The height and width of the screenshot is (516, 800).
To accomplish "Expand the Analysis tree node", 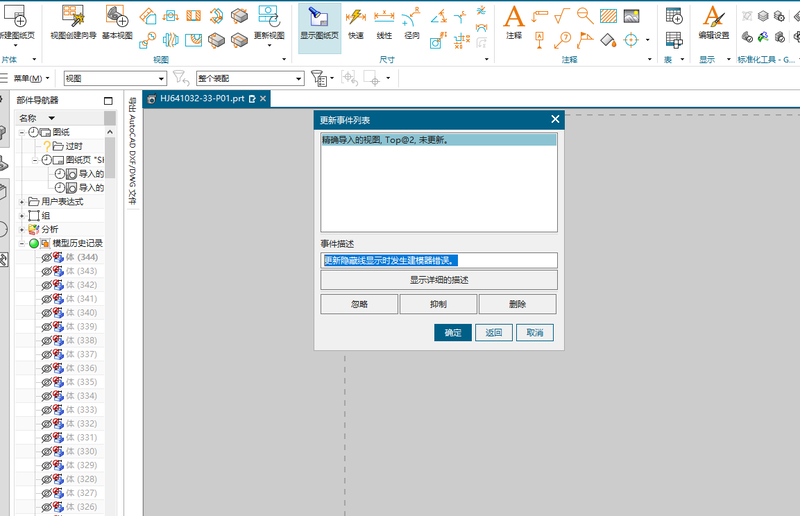I will click(22, 230).
